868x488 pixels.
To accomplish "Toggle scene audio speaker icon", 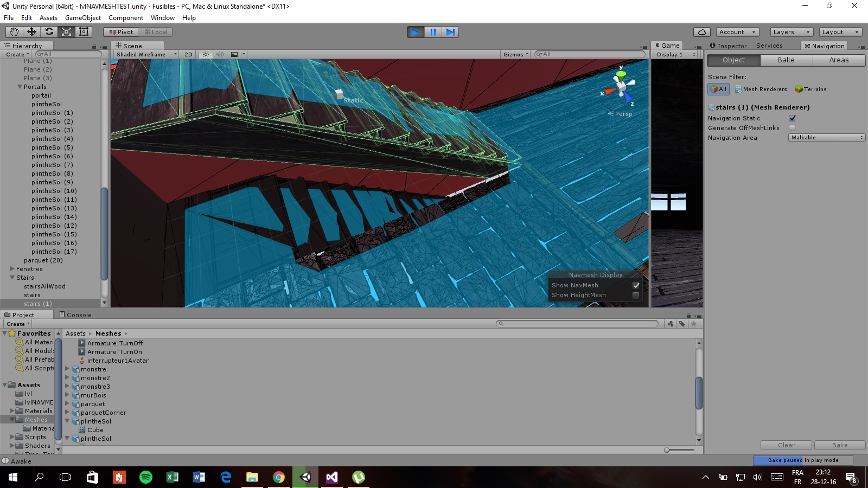I will 220,54.
